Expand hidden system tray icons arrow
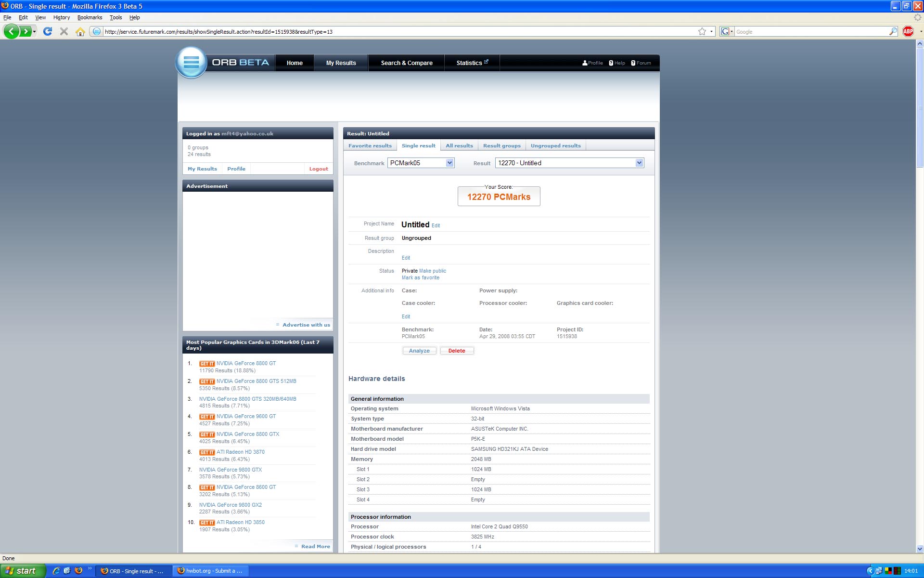Viewport: 924px width, 578px height. pyautogui.click(x=870, y=571)
